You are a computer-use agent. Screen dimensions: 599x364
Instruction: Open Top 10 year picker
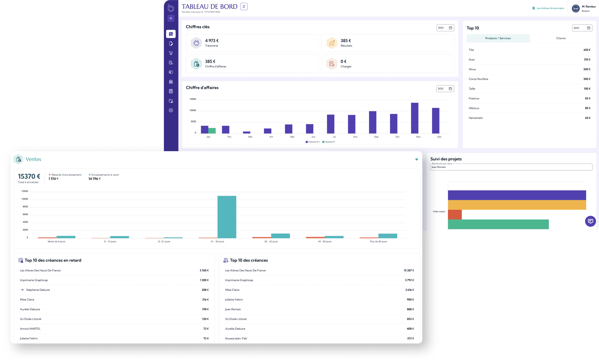pos(582,28)
